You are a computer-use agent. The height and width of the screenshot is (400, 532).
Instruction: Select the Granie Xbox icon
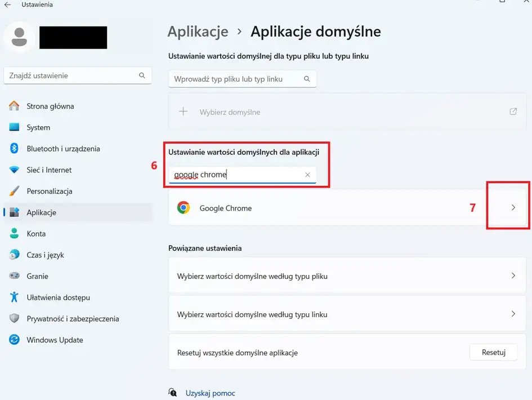[x=15, y=276]
